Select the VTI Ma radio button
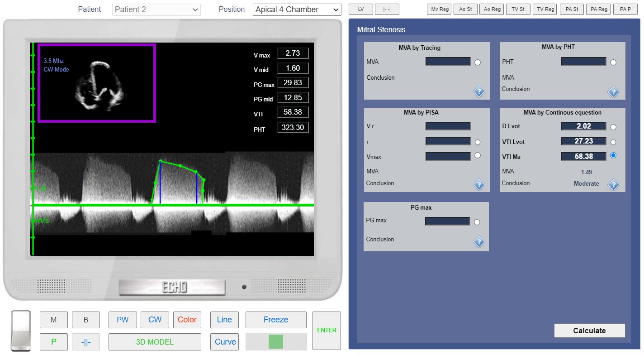 pyautogui.click(x=613, y=155)
